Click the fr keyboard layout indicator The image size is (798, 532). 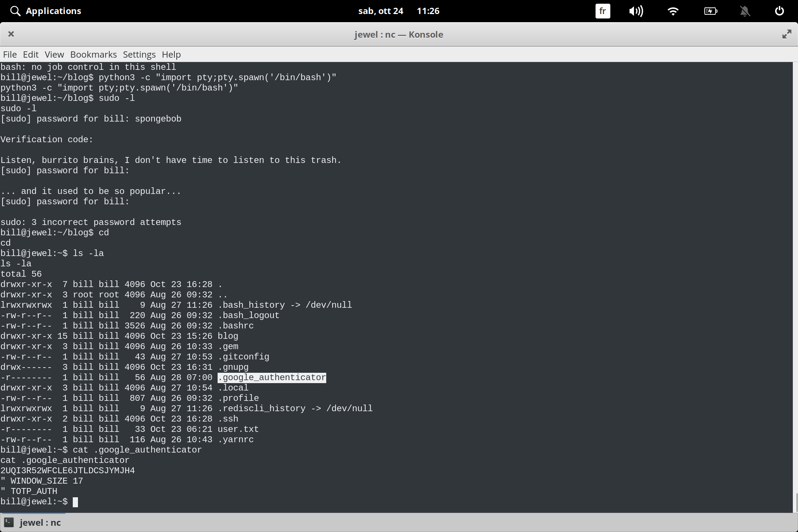point(603,11)
